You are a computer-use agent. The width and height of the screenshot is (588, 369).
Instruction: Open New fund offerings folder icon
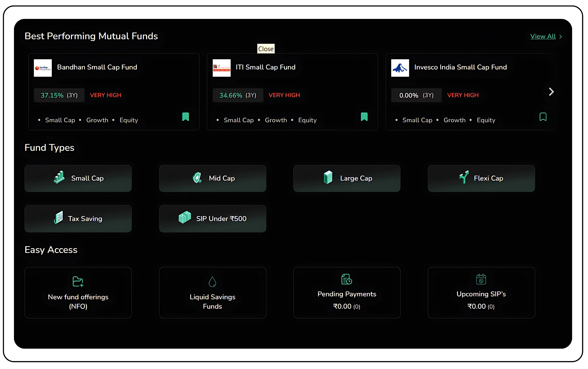point(78,282)
